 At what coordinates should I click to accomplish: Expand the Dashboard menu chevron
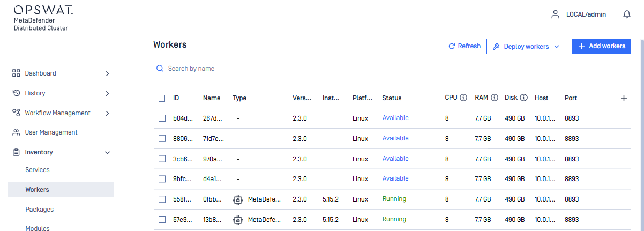click(107, 73)
